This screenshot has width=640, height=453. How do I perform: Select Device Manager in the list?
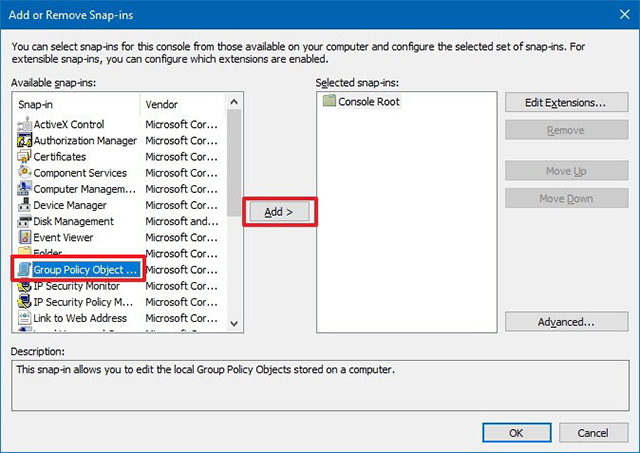click(70, 205)
